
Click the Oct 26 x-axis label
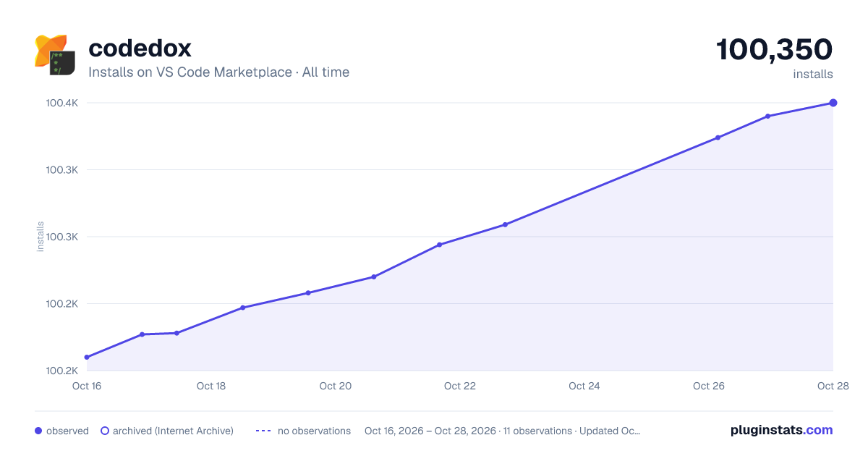(709, 386)
